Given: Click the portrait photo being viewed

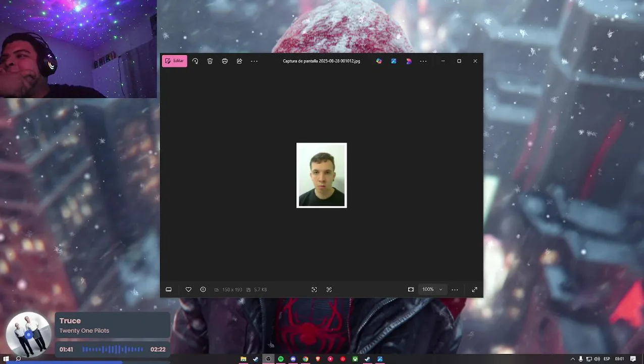Looking at the screenshot, I should click(x=322, y=175).
